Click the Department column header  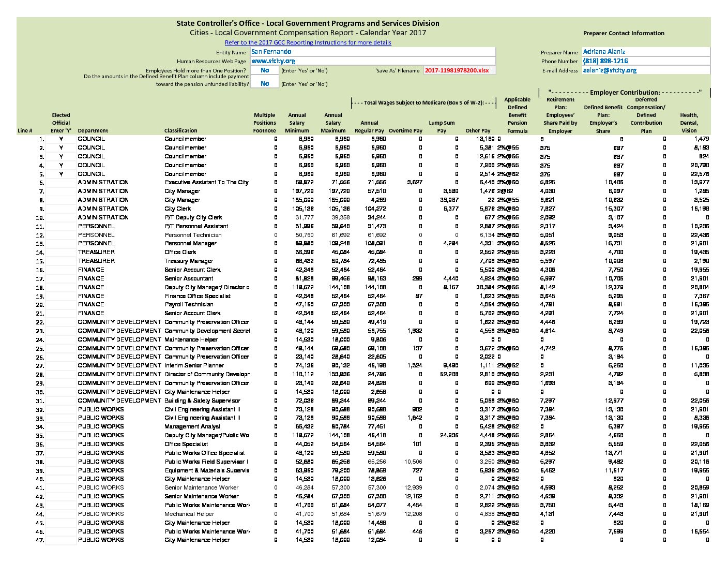[x=93, y=130]
